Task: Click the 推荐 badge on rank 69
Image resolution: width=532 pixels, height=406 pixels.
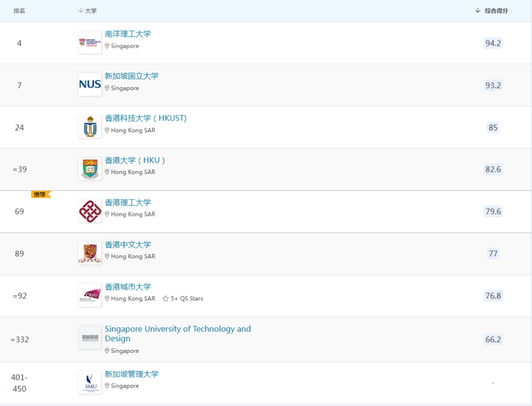Action: point(41,194)
